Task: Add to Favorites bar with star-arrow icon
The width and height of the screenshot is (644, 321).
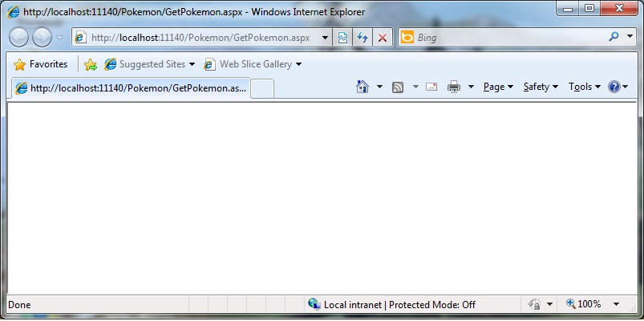Action: [91, 64]
